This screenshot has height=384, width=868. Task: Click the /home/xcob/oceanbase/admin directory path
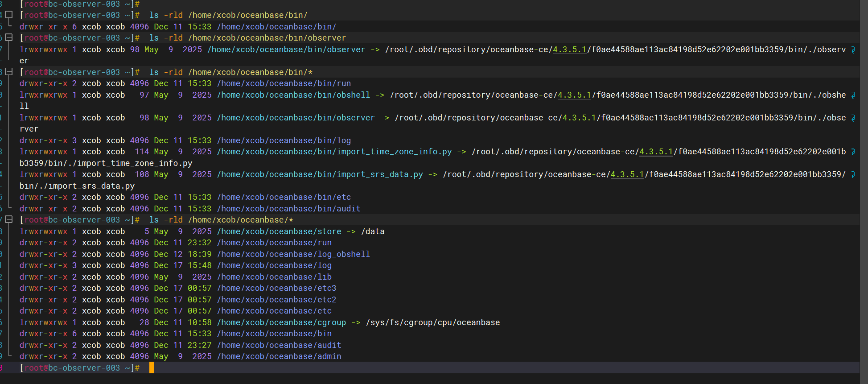(279, 356)
